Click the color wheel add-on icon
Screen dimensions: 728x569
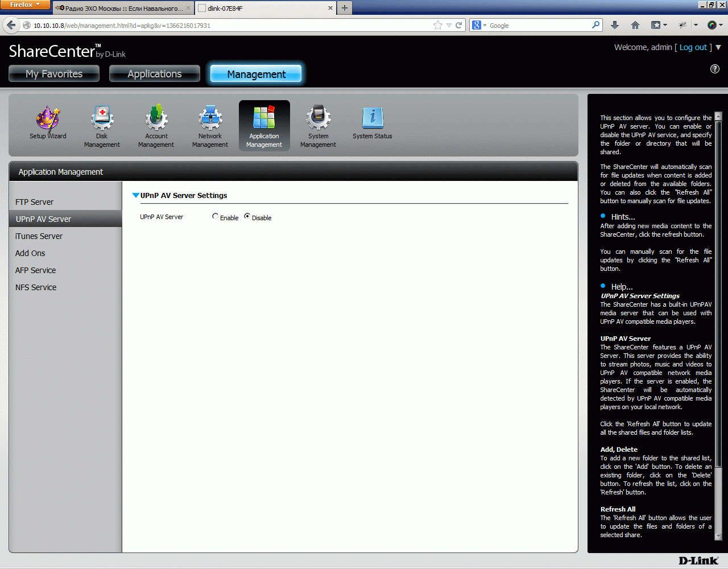point(712,25)
